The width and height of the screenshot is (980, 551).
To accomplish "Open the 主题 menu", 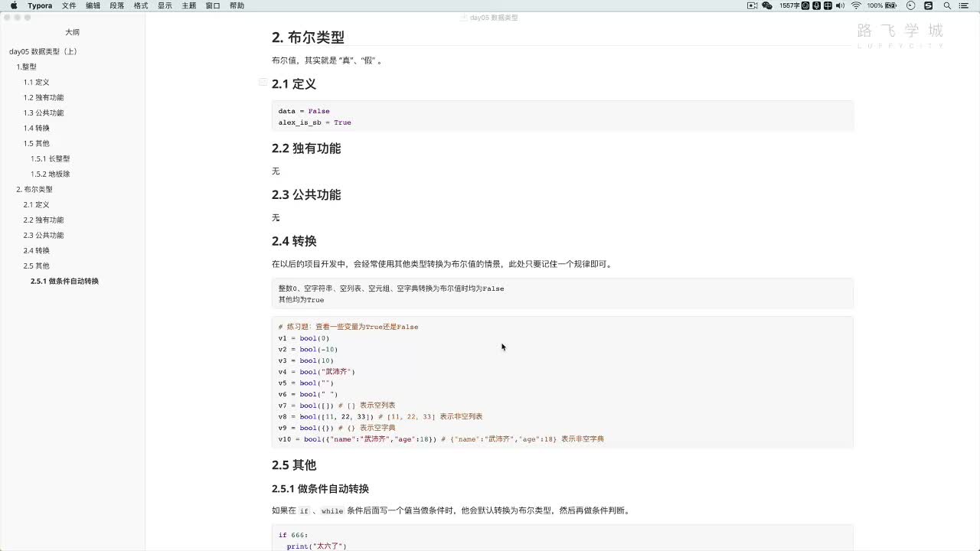I will (189, 5).
